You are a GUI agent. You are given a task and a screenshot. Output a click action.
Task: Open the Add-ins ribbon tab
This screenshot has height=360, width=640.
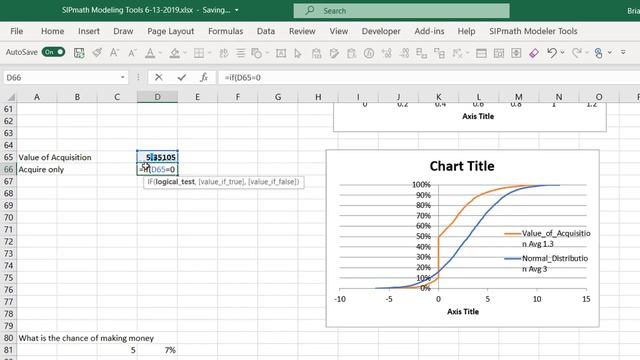[x=429, y=31]
